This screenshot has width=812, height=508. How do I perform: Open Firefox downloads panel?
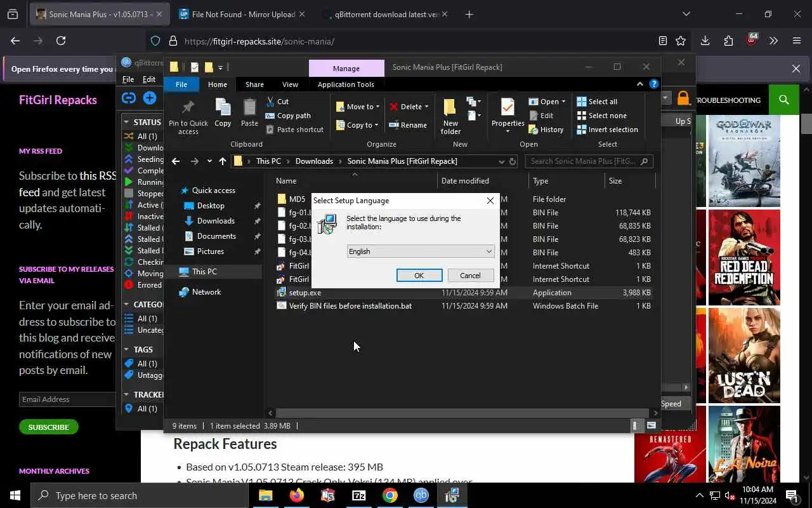point(705,41)
